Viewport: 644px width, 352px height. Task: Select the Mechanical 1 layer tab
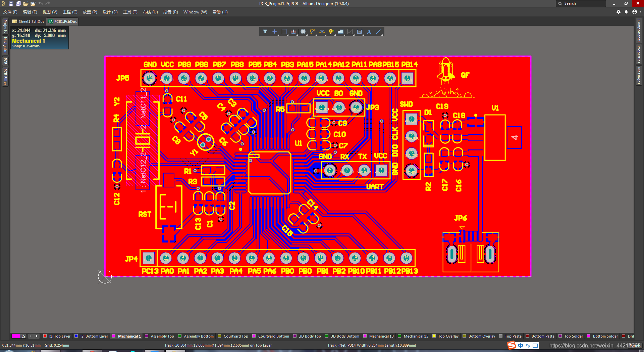pos(126,336)
